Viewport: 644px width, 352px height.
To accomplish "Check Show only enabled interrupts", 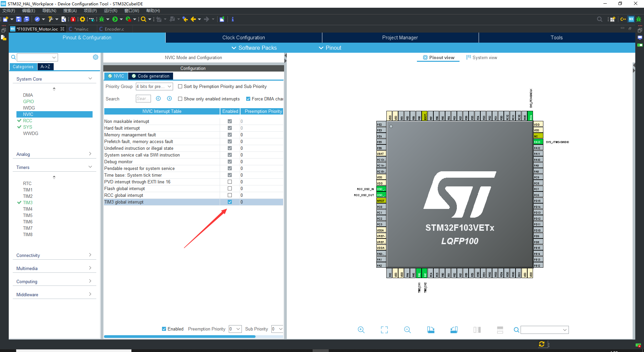I will [180, 99].
